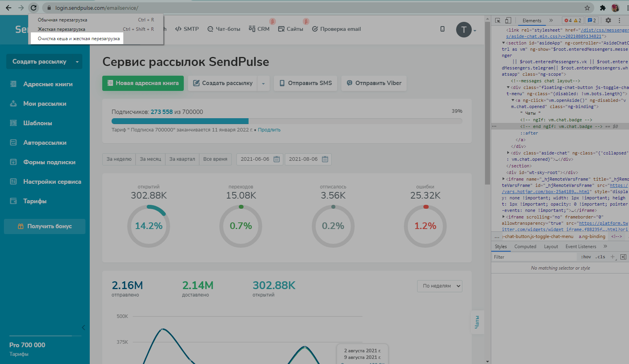Toggle .cls class editor in Styles
Viewport: 629px width, 364px height.
pyautogui.click(x=601, y=257)
